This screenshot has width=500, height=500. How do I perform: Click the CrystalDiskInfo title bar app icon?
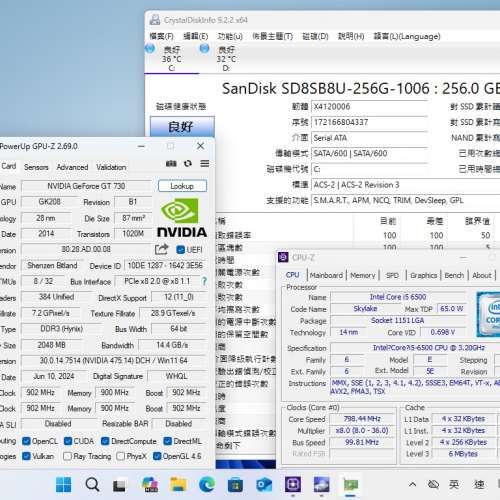coord(155,20)
